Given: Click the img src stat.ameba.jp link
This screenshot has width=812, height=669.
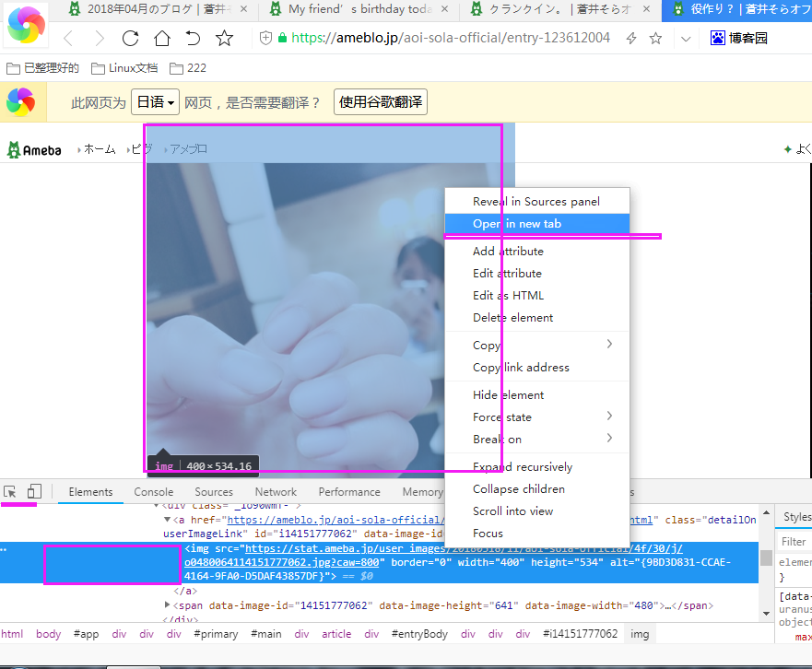Looking at the screenshot, I should tap(433, 555).
